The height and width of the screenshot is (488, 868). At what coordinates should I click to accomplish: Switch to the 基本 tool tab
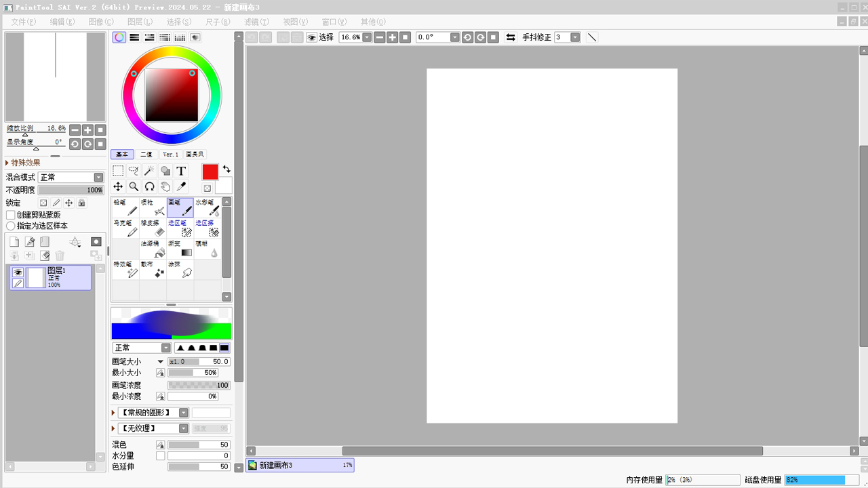121,155
